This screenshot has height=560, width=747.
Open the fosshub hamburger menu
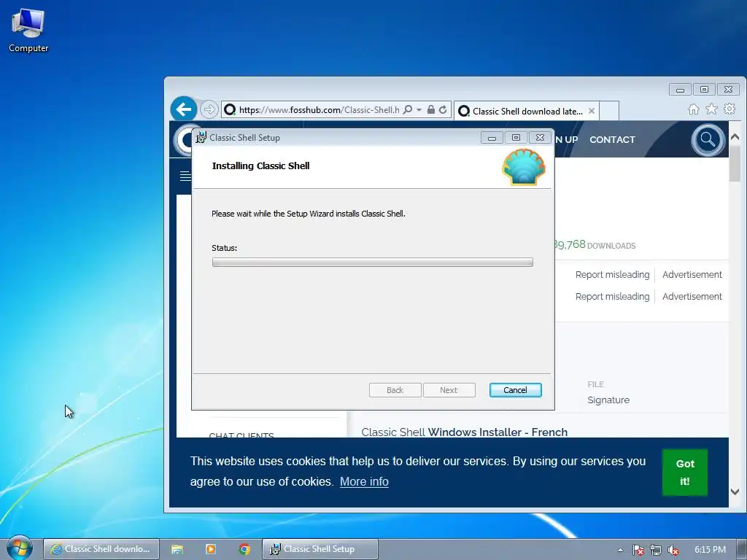185,176
